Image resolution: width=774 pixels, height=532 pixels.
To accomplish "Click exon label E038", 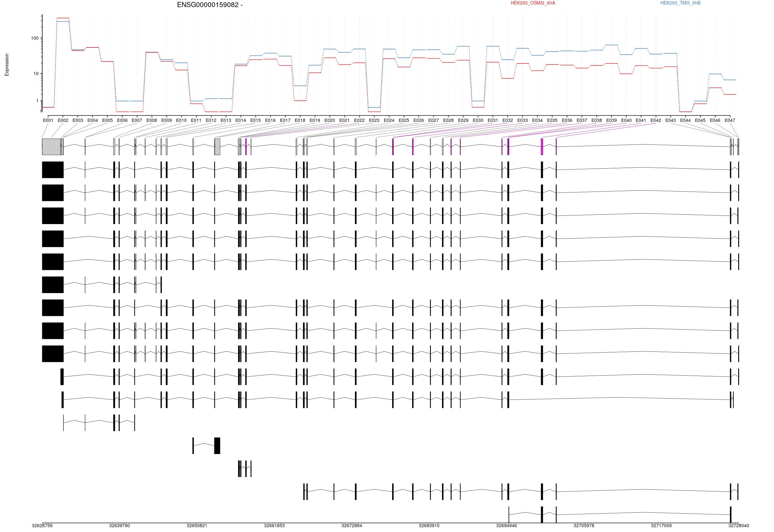I will coord(597,120).
